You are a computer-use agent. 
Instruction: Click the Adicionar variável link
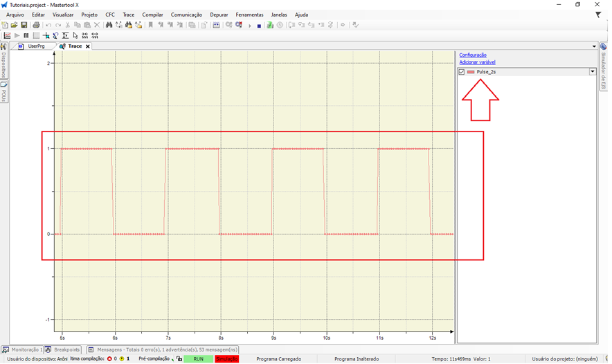[x=477, y=62]
